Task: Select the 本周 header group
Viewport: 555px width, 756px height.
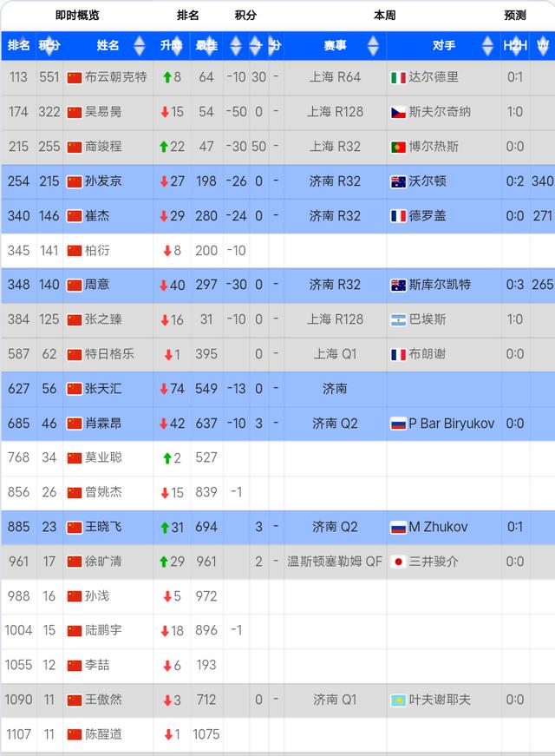Action: [x=384, y=15]
